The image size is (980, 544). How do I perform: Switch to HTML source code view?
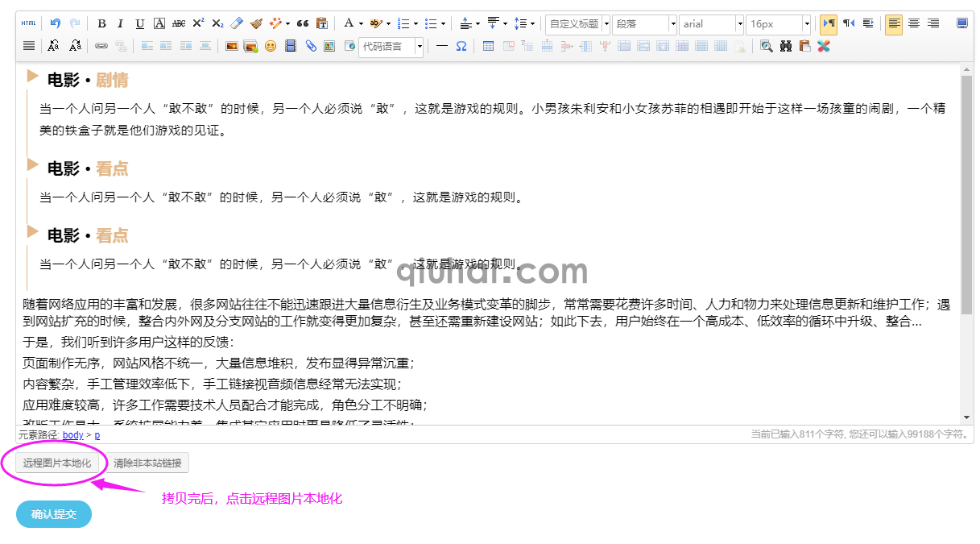click(28, 23)
